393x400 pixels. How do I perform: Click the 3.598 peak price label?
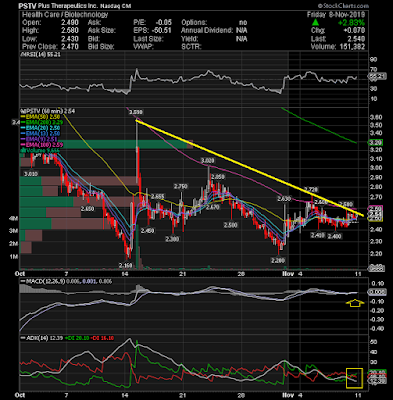click(136, 113)
